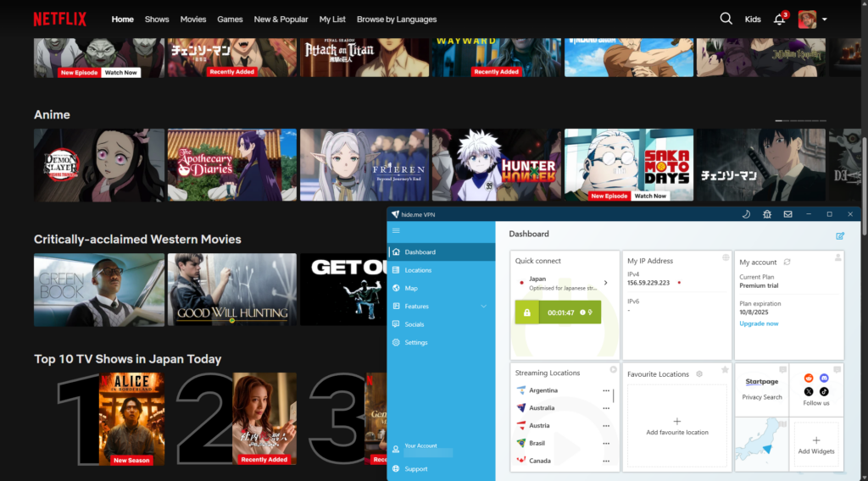Open Good Will Hunting thumbnail
The height and width of the screenshot is (481, 868).
[232, 290]
